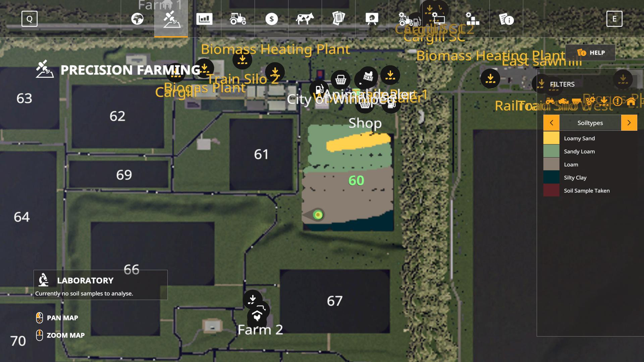Open the Contracts panel icon

(x=338, y=18)
